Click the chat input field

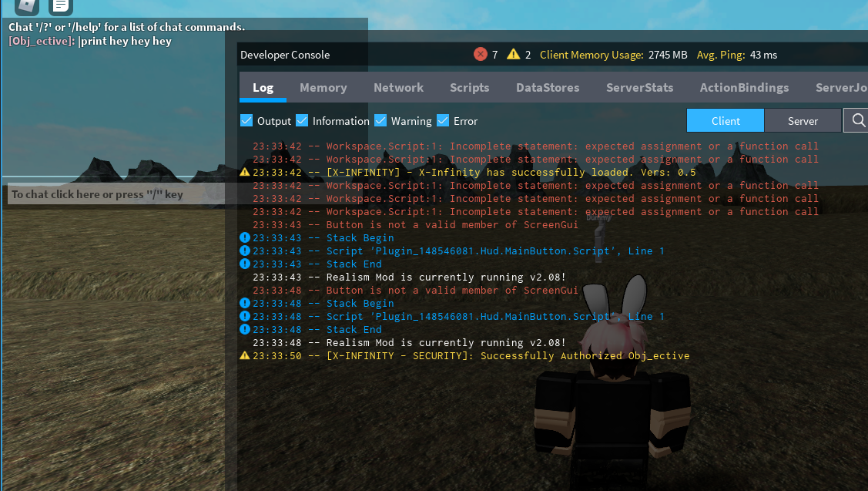pos(111,193)
